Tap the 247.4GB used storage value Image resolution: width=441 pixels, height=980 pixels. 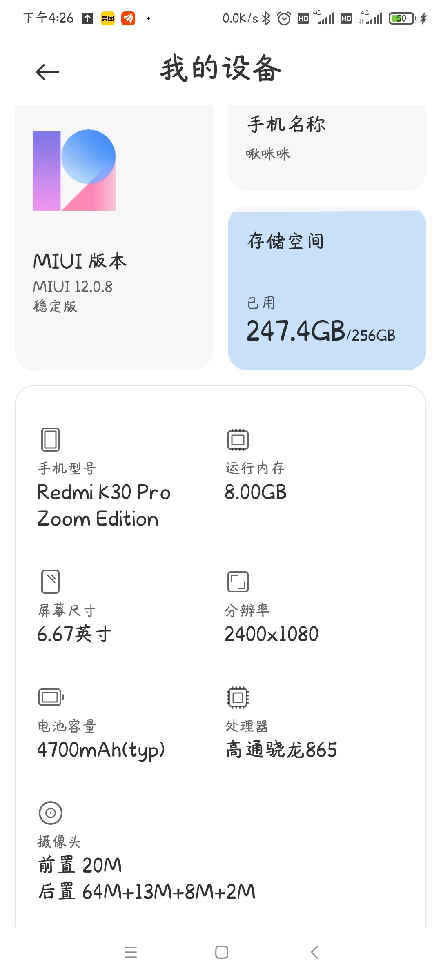point(296,331)
